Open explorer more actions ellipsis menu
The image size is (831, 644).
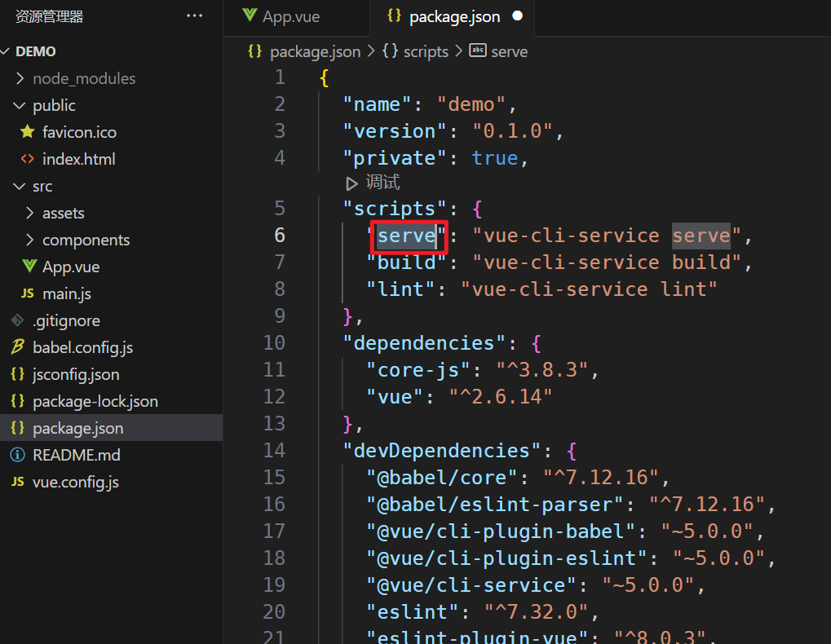click(x=195, y=15)
